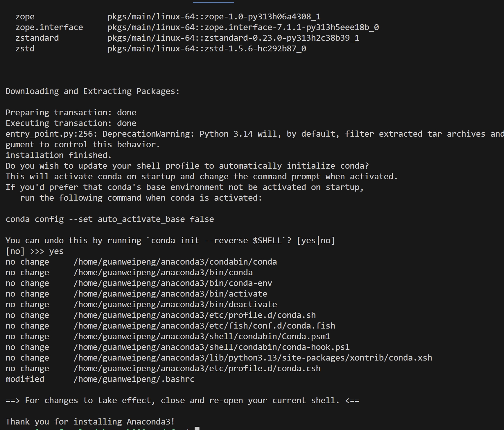The image size is (504, 430).
Task: Click the zope.interface package name
Action: (x=49, y=27)
